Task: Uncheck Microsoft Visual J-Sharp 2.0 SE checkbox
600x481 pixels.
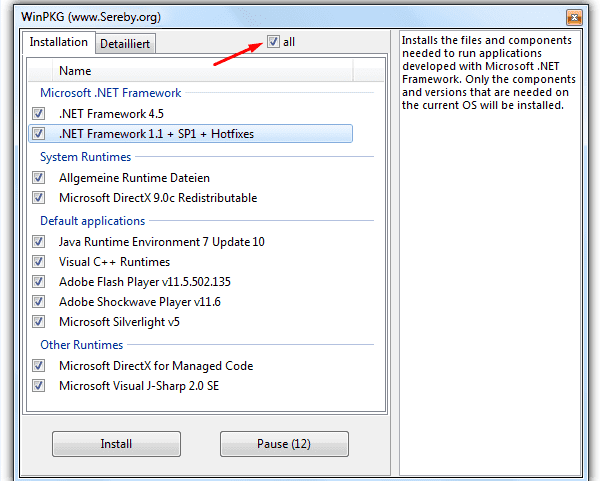Action: click(x=38, y=385)
